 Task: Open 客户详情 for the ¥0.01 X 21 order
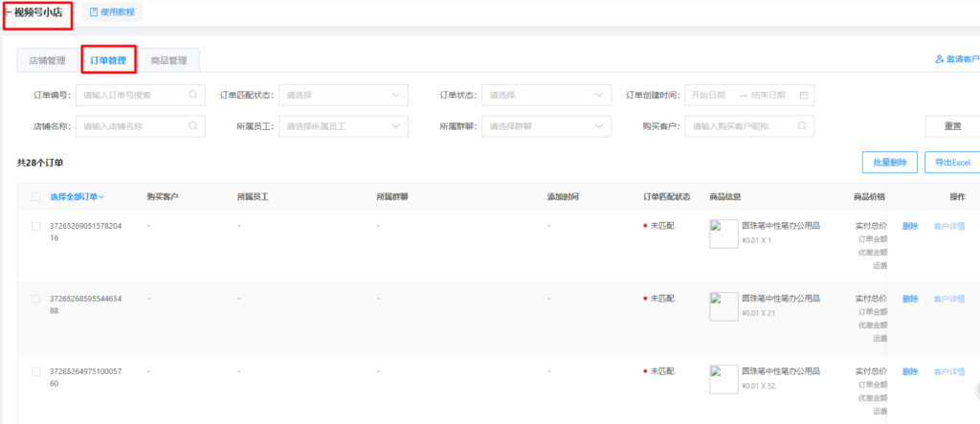[948, 299]
